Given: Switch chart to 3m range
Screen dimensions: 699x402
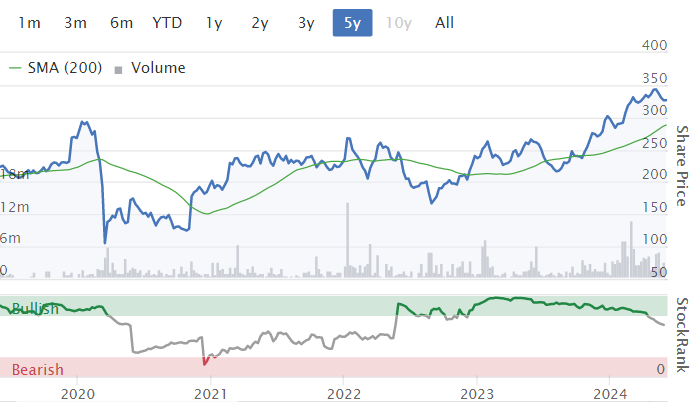Looking at the screenshot, I should tap(75, 22).
